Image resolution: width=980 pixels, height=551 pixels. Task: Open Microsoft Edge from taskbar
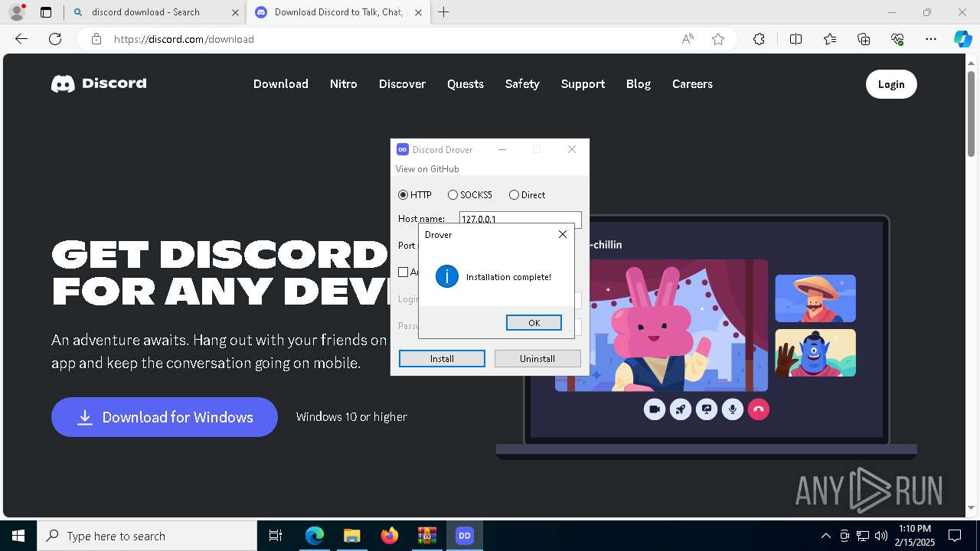315,536
